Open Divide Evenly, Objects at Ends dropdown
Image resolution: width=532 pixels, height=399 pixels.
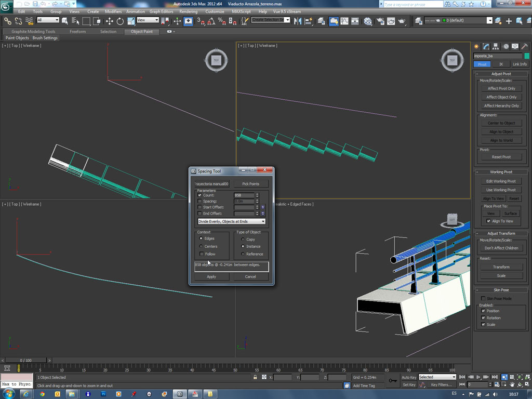pos(231,221)
